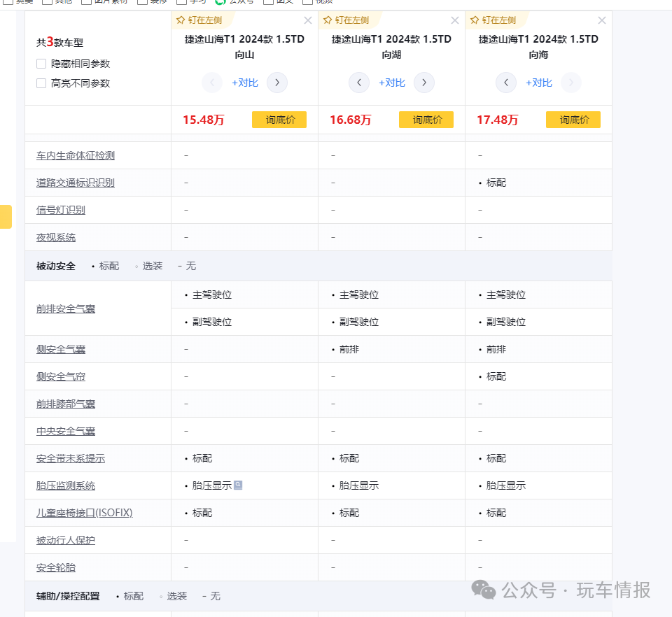Open the 道路交通标识识别 parameter link
This screenshot has width=672, height=617.
click(x=76, y=183)
